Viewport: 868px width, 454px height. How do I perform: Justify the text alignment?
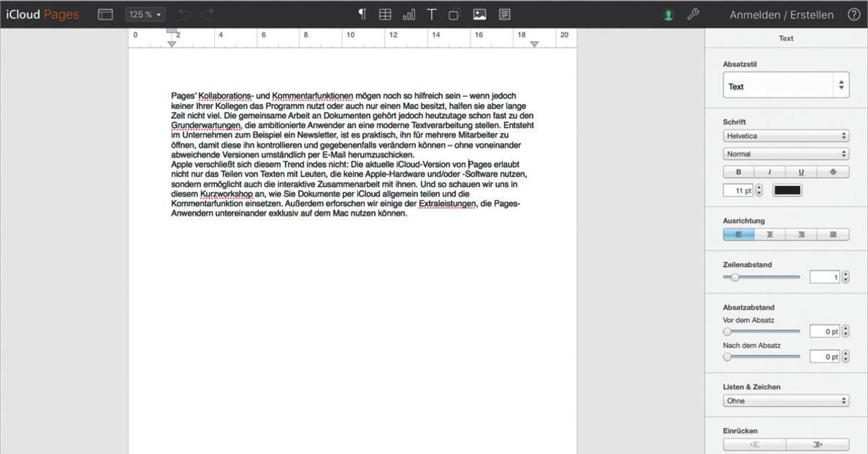(833, 234)
